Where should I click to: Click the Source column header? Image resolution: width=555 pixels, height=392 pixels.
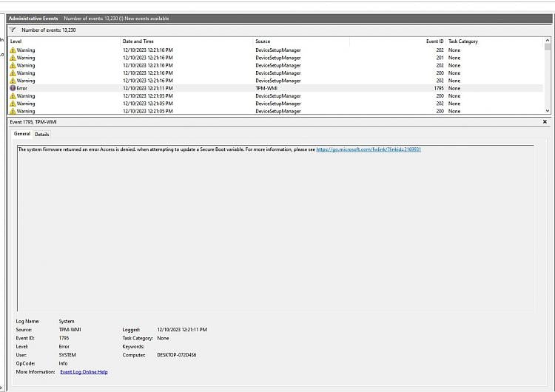[x=263, y=41]
